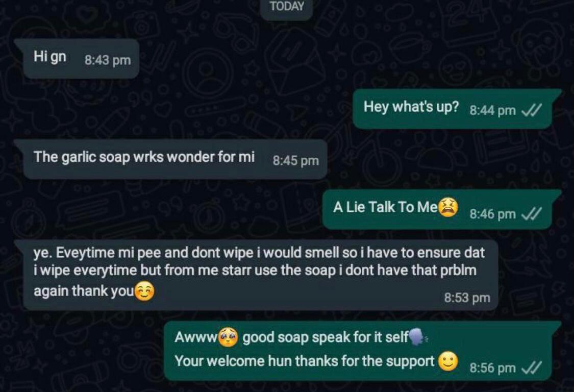Image resolution: width=574 pixels, height=392 pixels.
Task: Click 'Your welcome hun thanks' text line
Action: coord(304,361)
